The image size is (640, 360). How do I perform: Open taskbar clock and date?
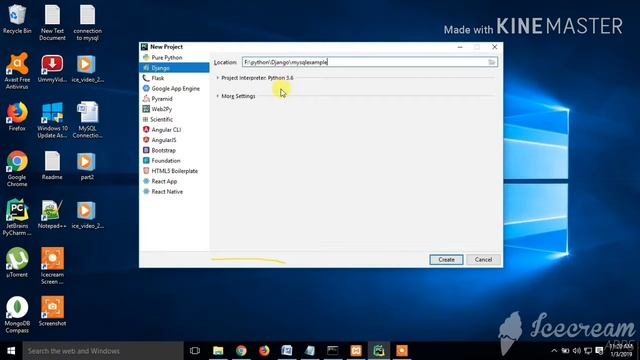point(621,350)
